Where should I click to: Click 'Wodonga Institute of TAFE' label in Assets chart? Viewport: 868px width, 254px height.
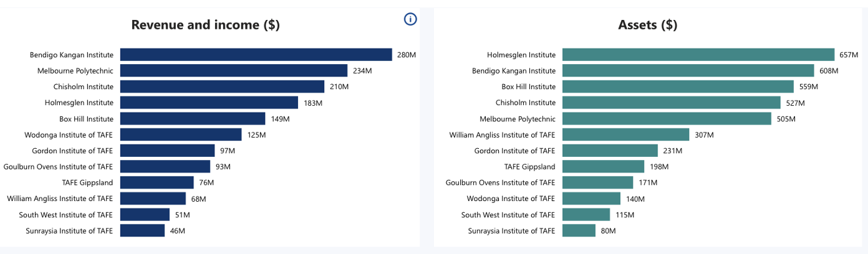point(511,199)
